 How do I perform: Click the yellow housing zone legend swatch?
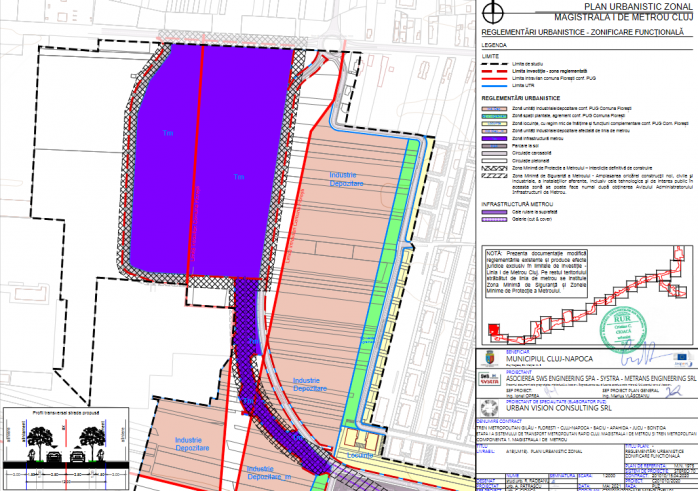point(494,124)
